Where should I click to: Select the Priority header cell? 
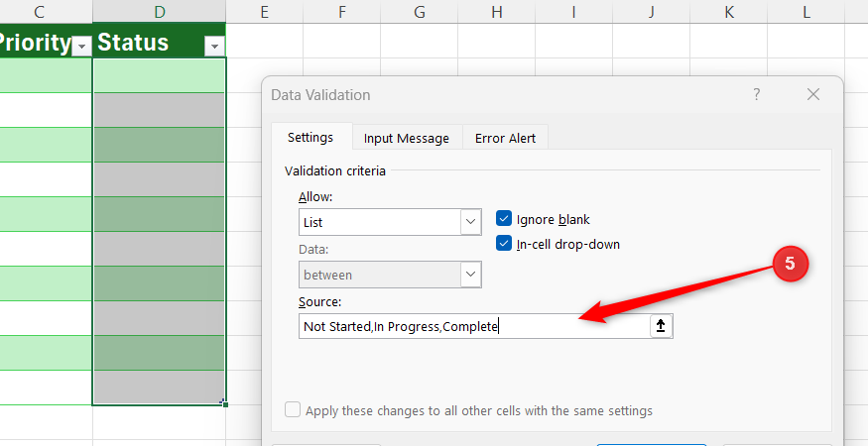46,41
